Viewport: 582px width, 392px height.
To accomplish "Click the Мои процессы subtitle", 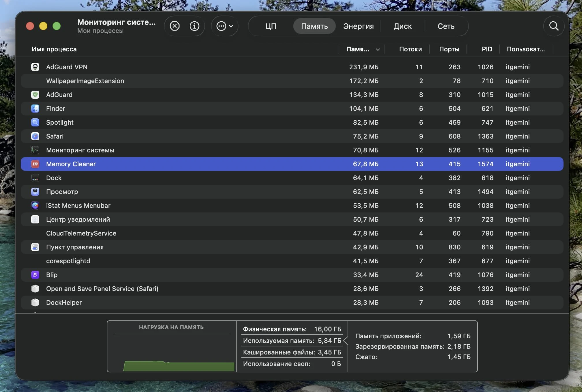I will point(100,31).
